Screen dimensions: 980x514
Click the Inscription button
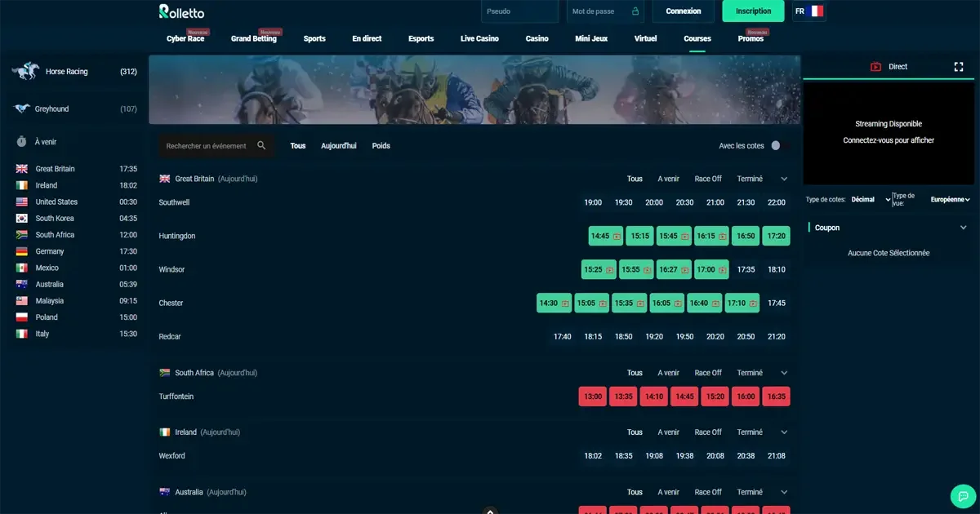tap(753, 11)
